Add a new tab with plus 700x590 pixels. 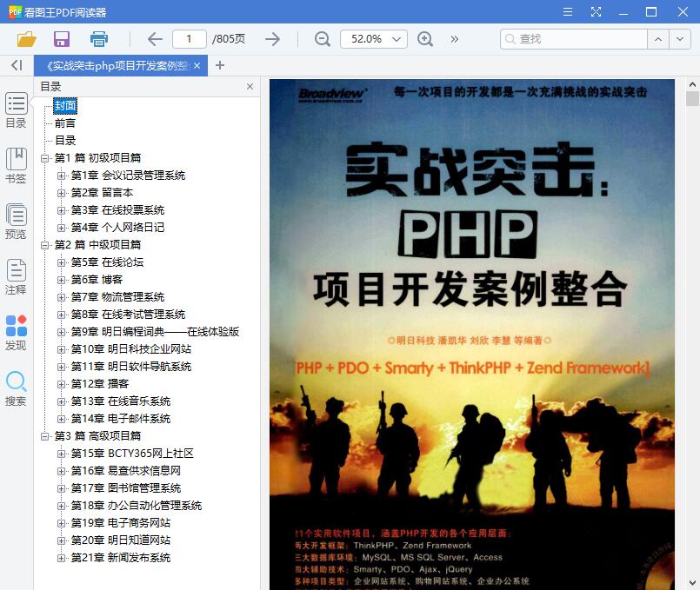[x=220, y=65]
